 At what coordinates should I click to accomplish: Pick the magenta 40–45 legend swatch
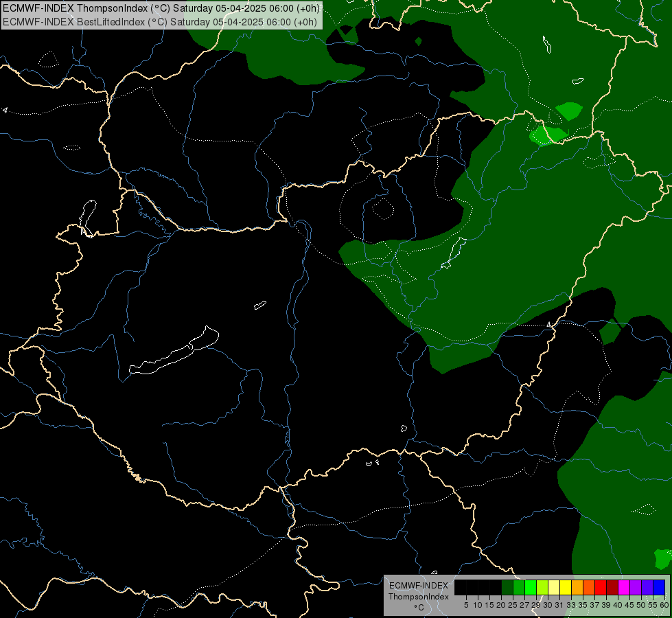tap(623, 587)
